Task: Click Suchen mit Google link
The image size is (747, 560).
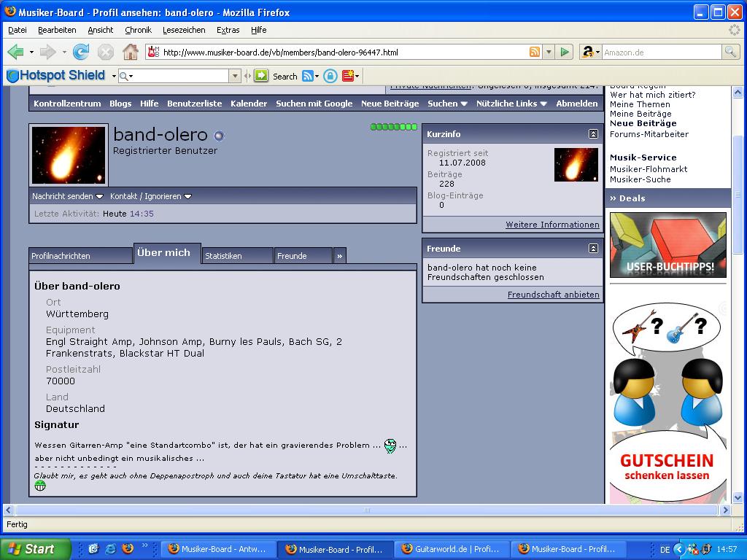Action: [x=314, y=104]
